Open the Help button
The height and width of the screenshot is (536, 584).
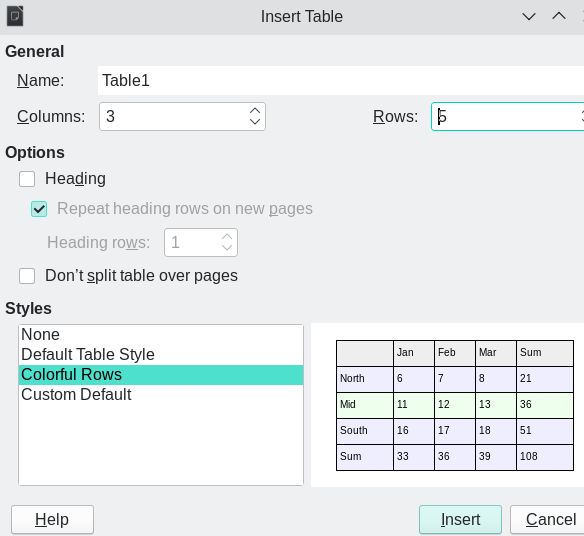click(x=52, y=520)
